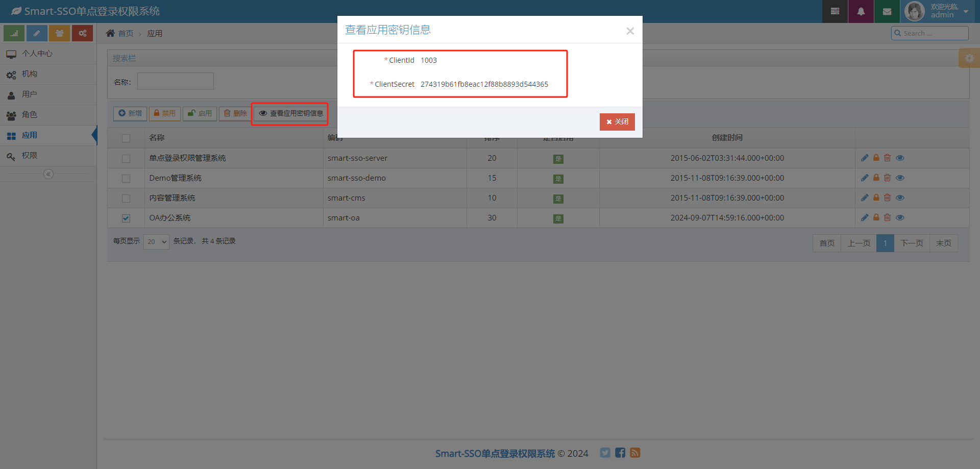Open 机构 in sidebar
This screenshot has width=980, height=469.
[48, 74]
